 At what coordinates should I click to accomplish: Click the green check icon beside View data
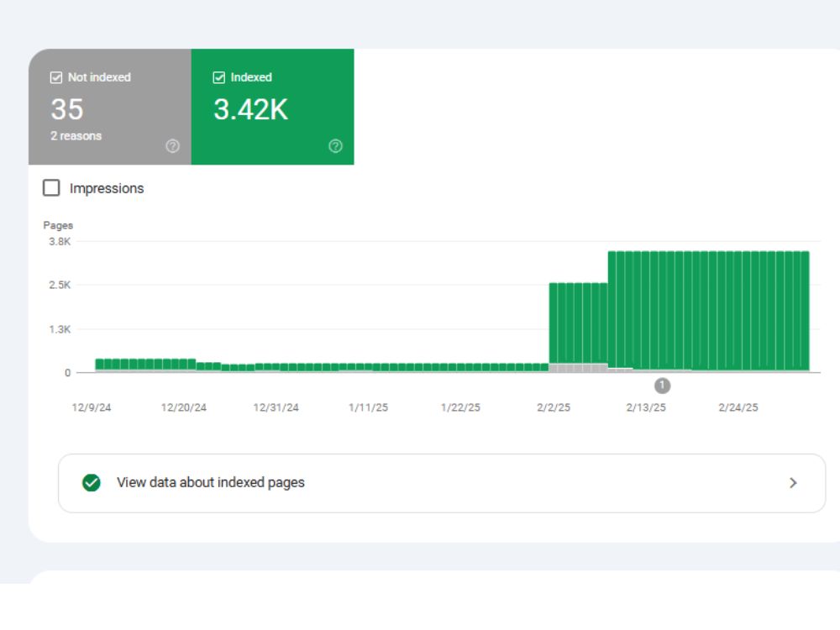click(x=92, y=483)
